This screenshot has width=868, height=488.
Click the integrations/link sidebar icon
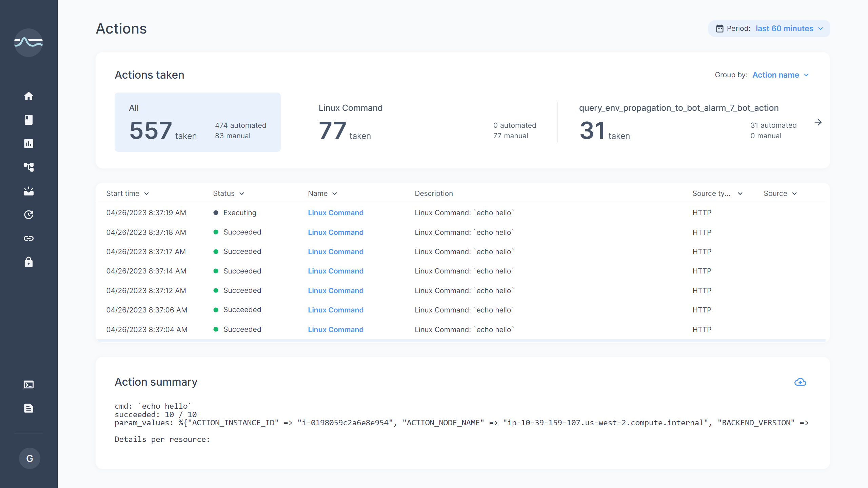tap(28, 238)
